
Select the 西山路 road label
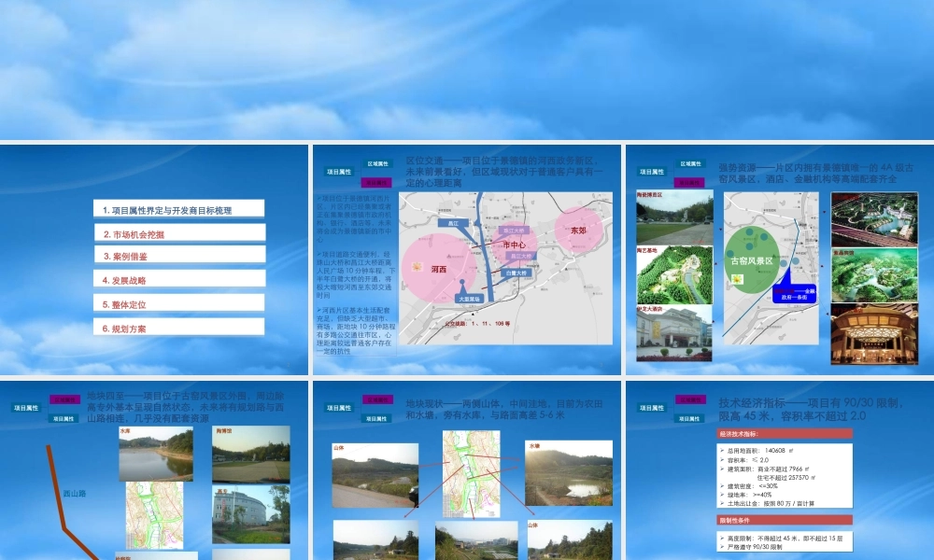pyautogui.click(x=75, y=494)
